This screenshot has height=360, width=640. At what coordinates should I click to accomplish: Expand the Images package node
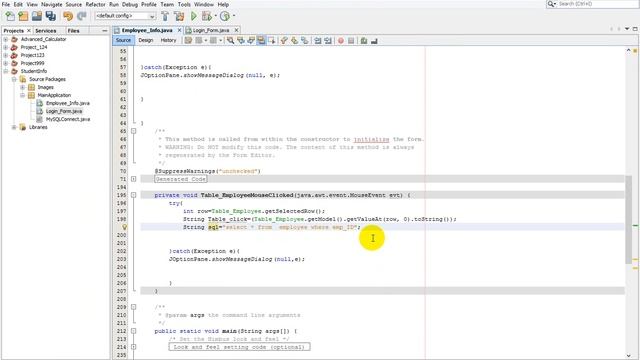click(x=23, y=87)
